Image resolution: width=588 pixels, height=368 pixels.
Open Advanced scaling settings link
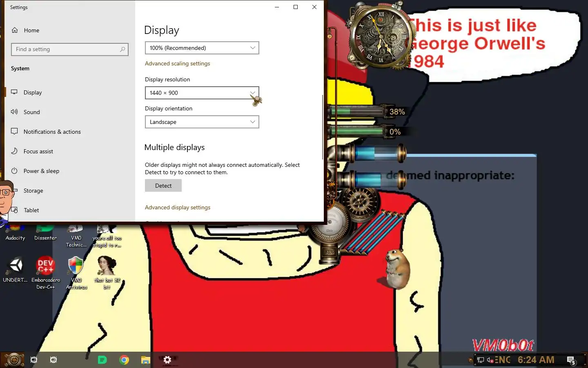coord(177,63)
